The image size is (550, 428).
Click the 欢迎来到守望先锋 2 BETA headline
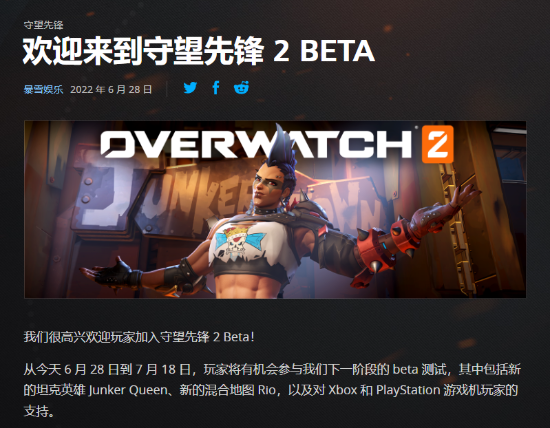[x=199, y=51]
